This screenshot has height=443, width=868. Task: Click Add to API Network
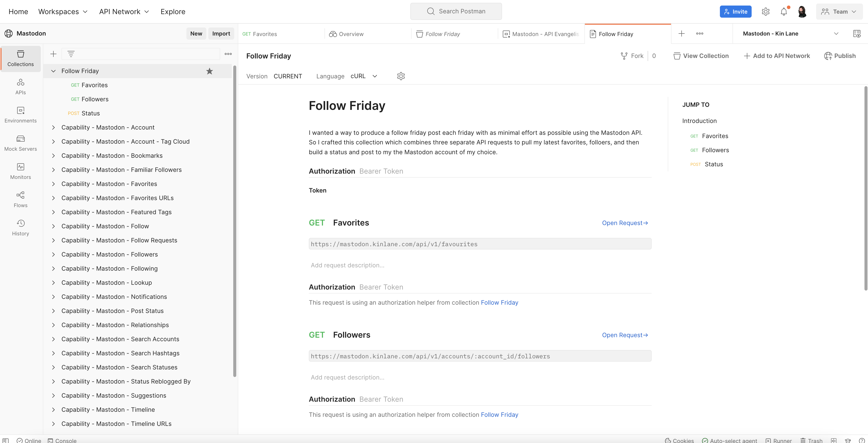(777, 56)
